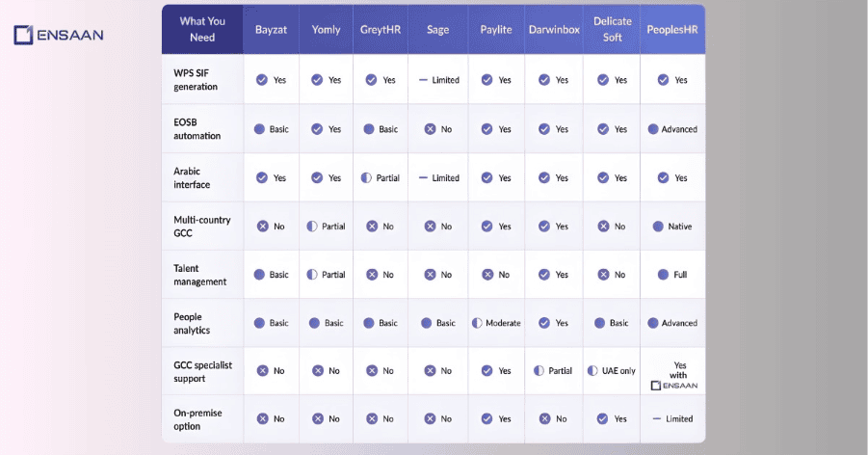Click X icon for Sage EOSB automation
868x455 pixels.
pyautogui.click(x=430, y=129)
